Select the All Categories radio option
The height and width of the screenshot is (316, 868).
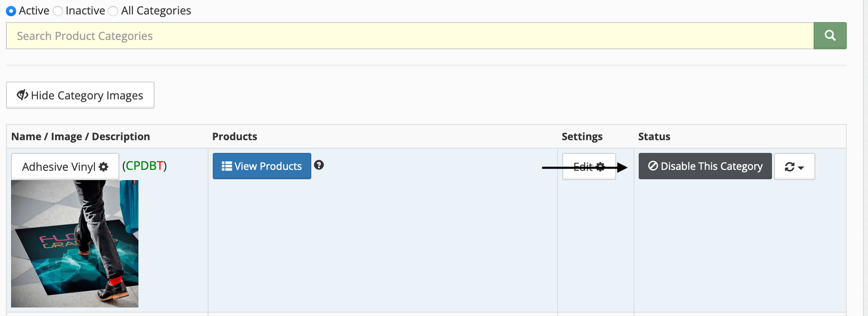[113, 11]
